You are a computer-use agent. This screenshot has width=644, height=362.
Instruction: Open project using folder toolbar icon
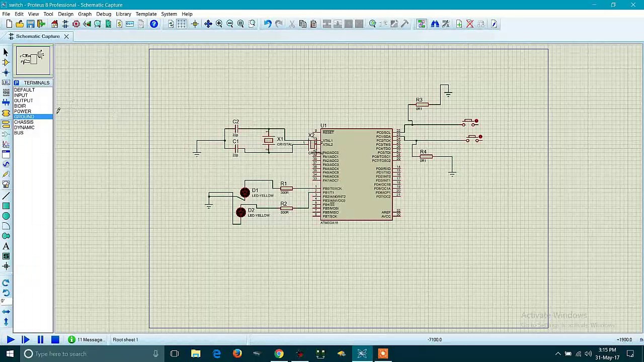(x=20, y=24)
